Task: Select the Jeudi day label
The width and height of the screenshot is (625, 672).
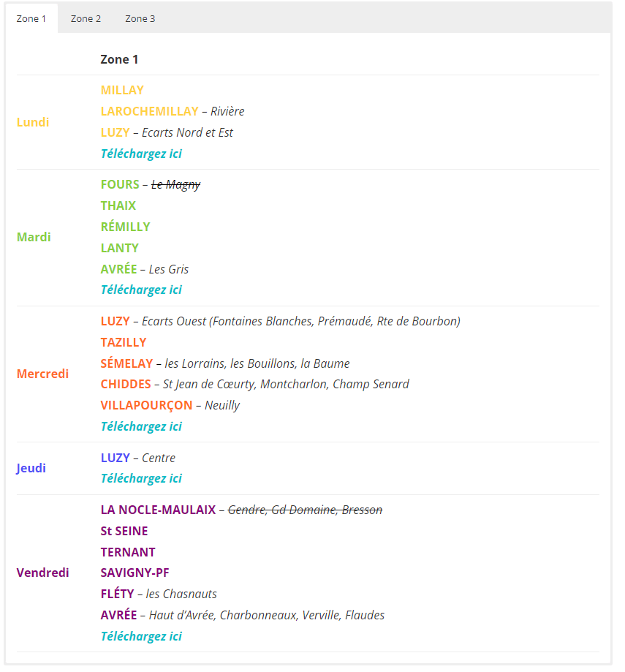Action: 31,468
